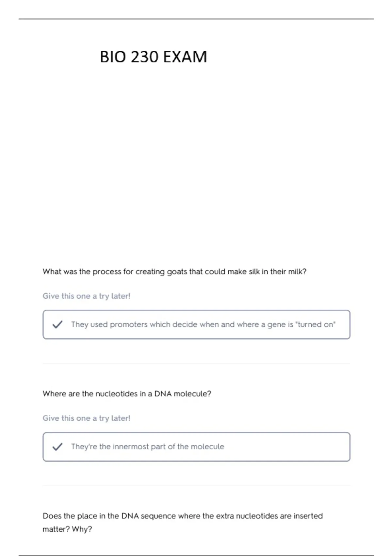Select the "They used promoters" answer box
392x556 pixels.
pyautogui.click(x=196, y=324)
